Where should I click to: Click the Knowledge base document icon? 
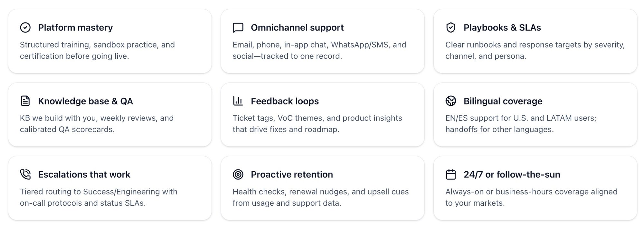[25, 101]
